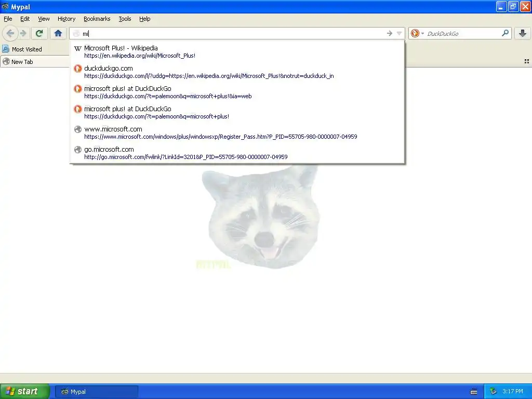The image size is (532, 399).
Task: Open the Downloads panel arrow
Action: (523, 33)
